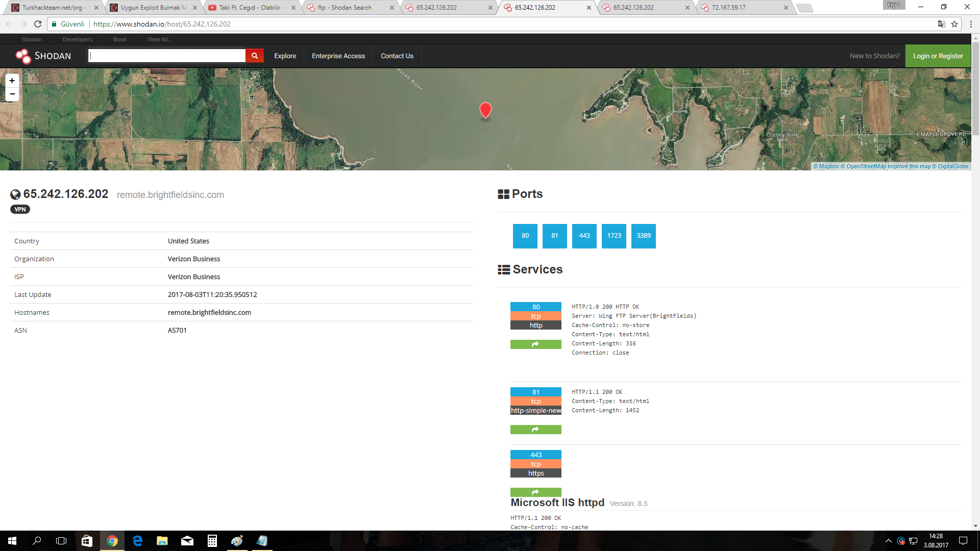Open the View All dropdown in top bar

tap(160, 39)
